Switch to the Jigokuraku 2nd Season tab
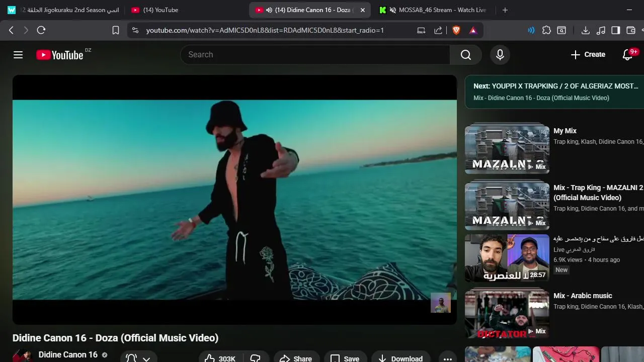Image resolution: width=644 pixels, height=362 pixels. click(63, 10)
